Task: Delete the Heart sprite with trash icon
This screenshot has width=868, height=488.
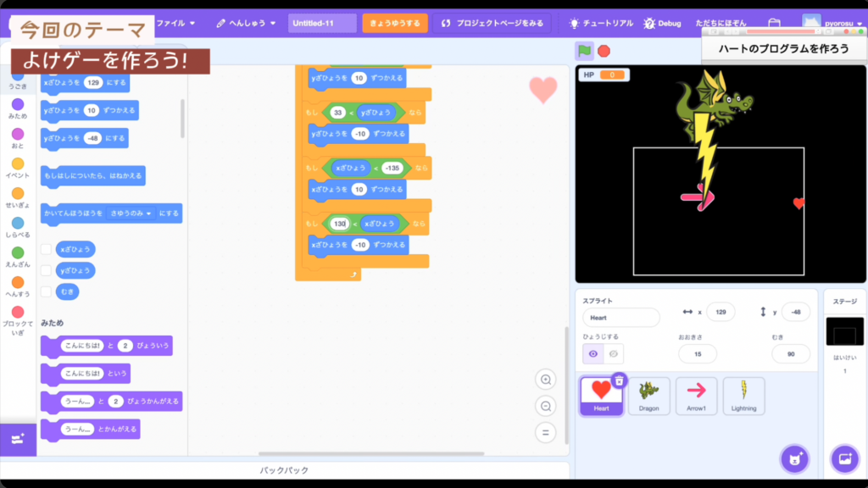Action: pyautogui.click(x=619, y=381)
